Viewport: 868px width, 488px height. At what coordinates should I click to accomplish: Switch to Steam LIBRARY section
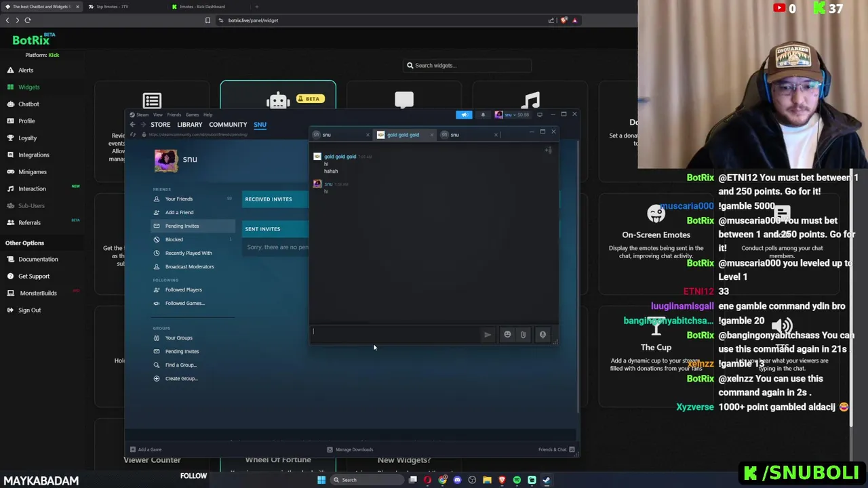pyautogui.click(x=190, y=125)
